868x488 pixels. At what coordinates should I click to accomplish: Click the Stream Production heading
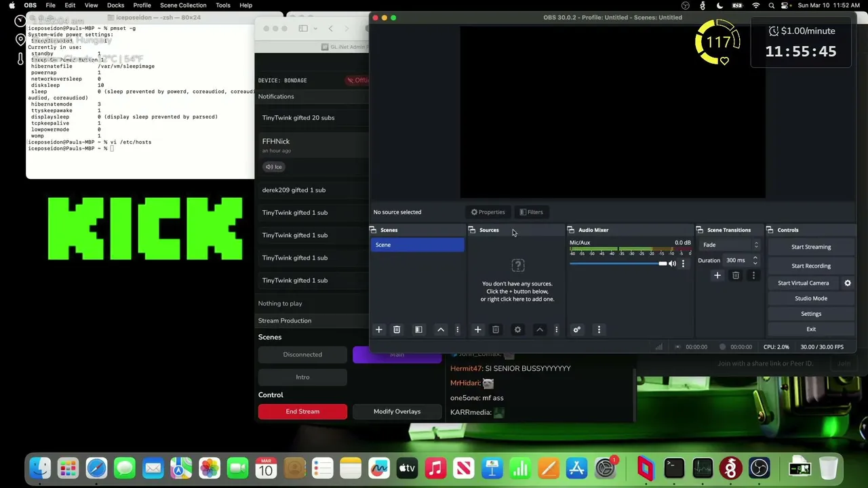point(285,321)
